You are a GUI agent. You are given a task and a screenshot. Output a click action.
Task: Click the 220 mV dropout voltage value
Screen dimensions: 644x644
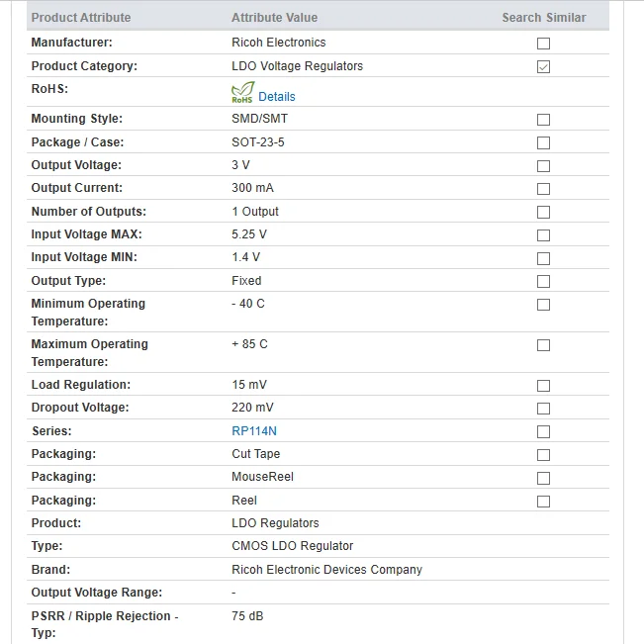point(252,408)
